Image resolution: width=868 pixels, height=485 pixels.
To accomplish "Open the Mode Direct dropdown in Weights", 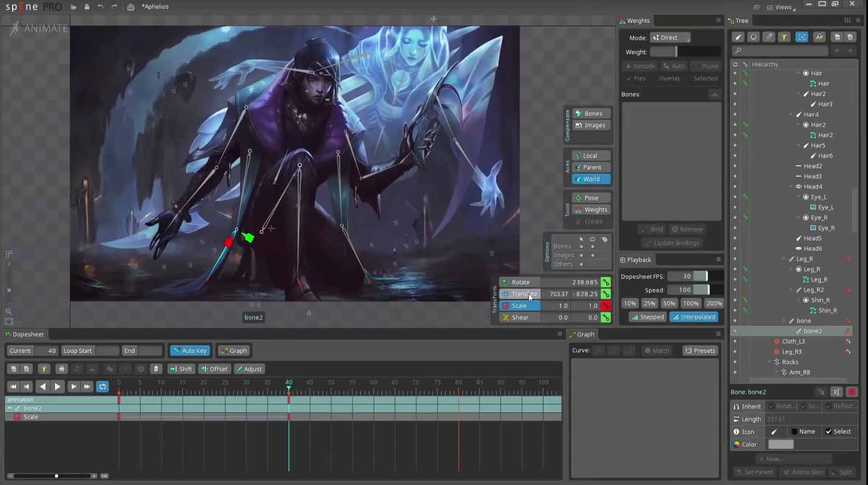I will [670, 38].
